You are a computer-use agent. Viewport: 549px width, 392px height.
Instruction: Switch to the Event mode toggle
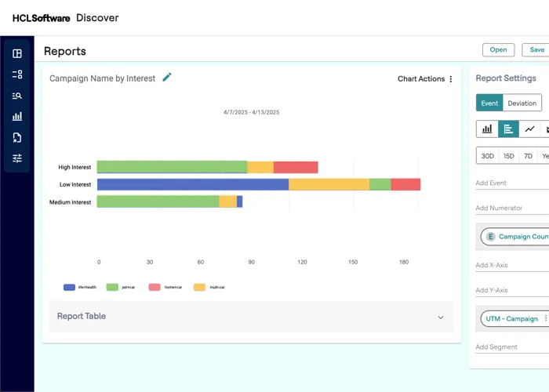[x=489, y=103]
